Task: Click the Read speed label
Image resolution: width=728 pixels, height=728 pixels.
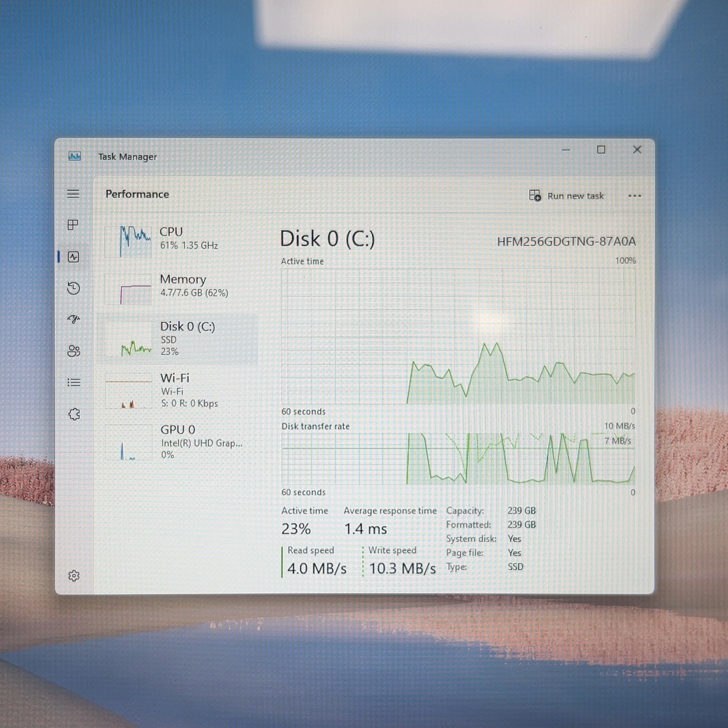Action: click(x=311, y=550)
